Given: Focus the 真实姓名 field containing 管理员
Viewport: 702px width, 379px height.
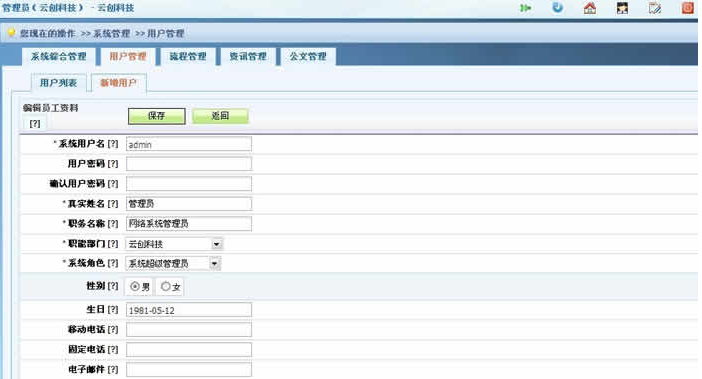Looking at the screenshot, I should tap(189, 204).
